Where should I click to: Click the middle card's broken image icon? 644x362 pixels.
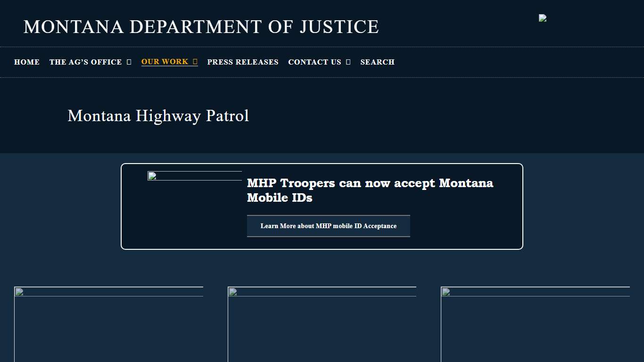tap(231, 292)
